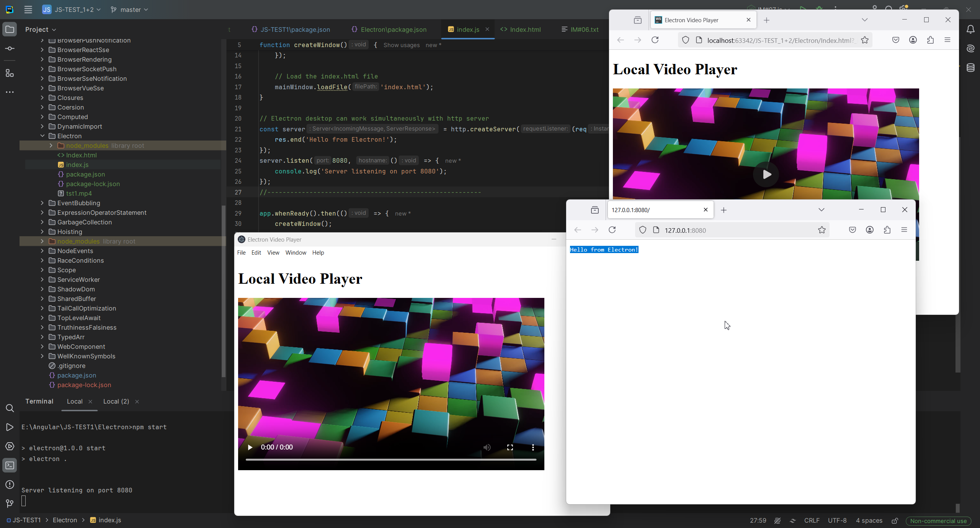
Task: Open the Problems tool window icon
Action: click(10, 484)
